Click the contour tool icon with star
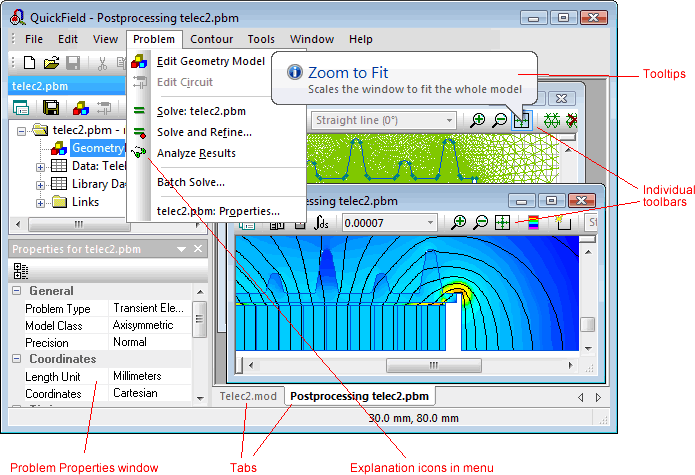This screenshot has width=695, height=475. [x=563, y=222]
